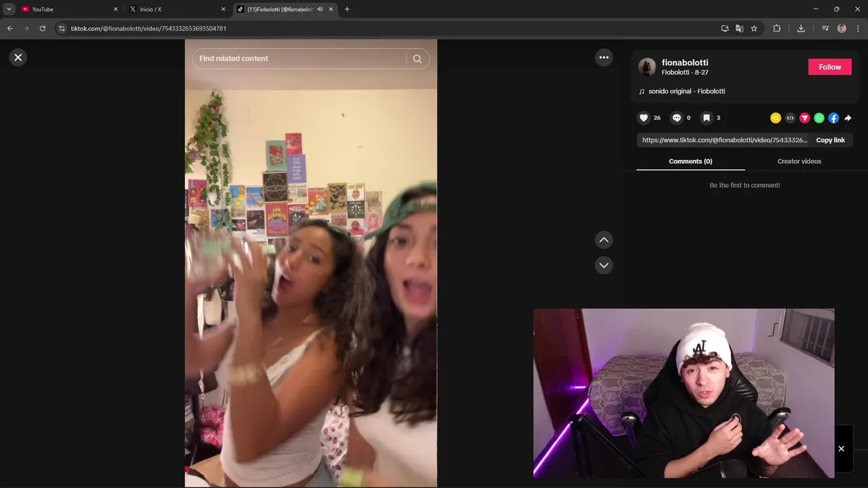Click the video URL text field
This screenshot has width=868, height=488.
(724, 140)
